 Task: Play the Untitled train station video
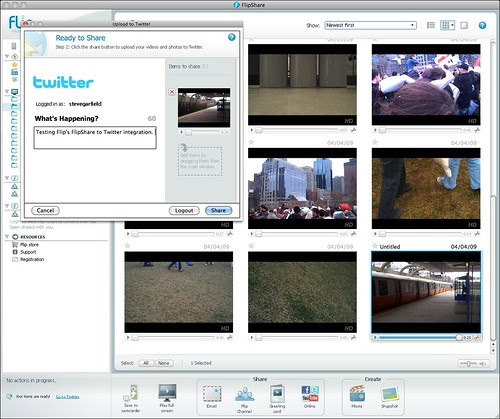[x=375, y=338]
